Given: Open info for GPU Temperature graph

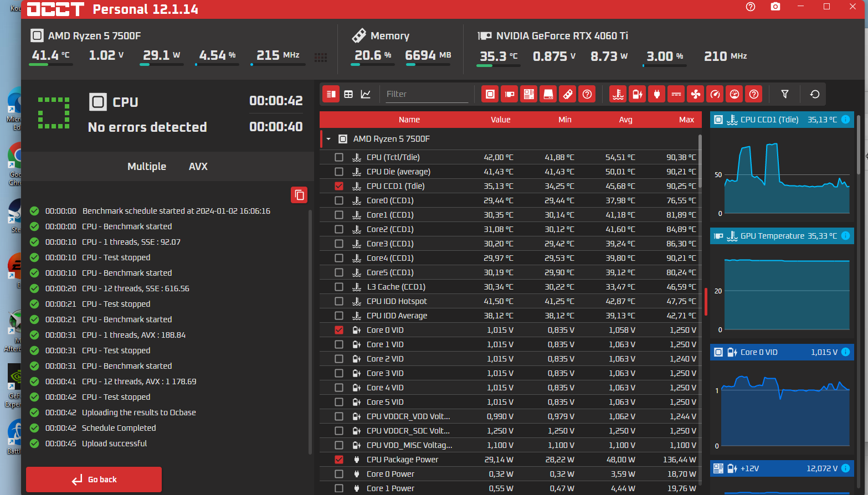Looking at the screenshot, I should (x=845, y=236).
